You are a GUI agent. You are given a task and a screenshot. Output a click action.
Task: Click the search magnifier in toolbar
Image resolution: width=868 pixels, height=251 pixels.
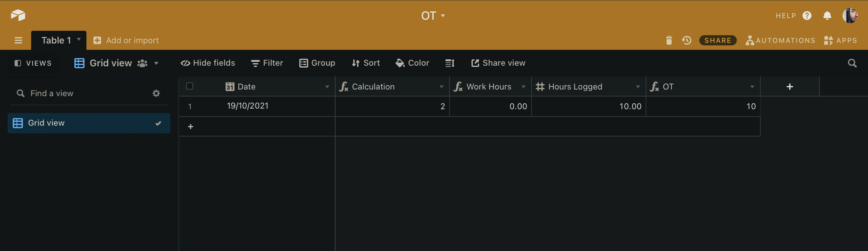click(x=852, y=63)
